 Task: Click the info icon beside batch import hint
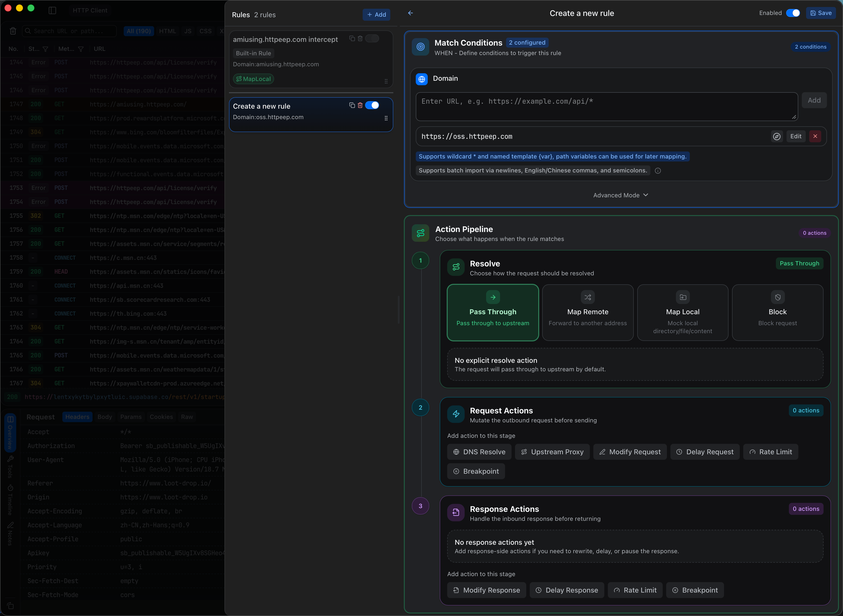click(x=658, y=171)
